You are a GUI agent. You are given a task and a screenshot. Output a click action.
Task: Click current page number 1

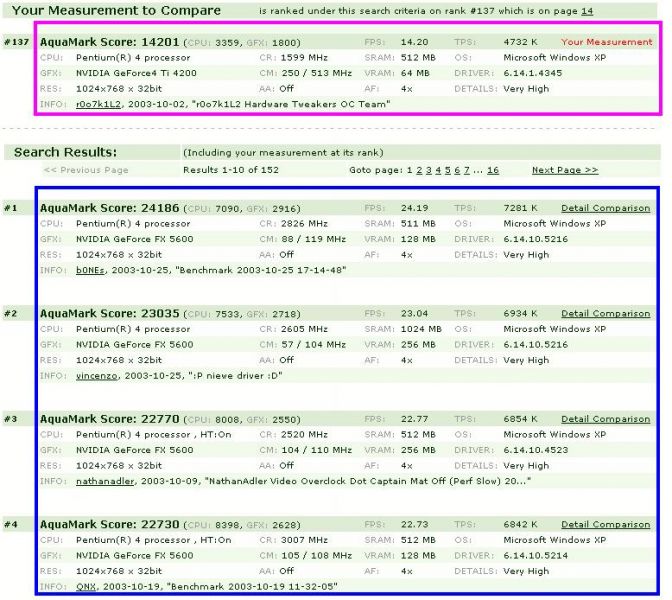coord(410,170)
